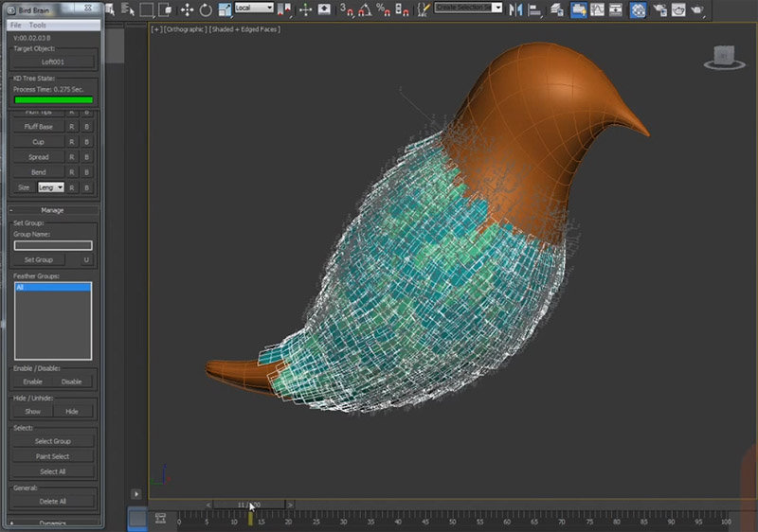Click the Rectangular Selection Region icon
758x532 pixels.
[x=147, y=9]
